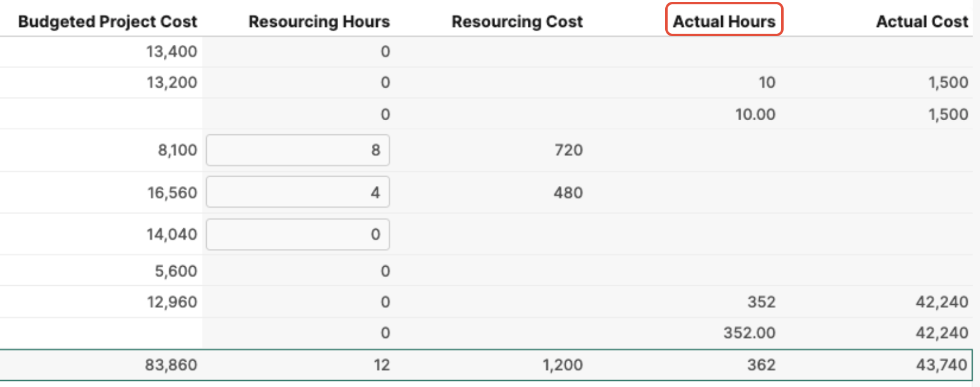This screenshot has height=387, width=980.
Task: Select the 8,100 budgeted cost cell
Action: [177, 150]
